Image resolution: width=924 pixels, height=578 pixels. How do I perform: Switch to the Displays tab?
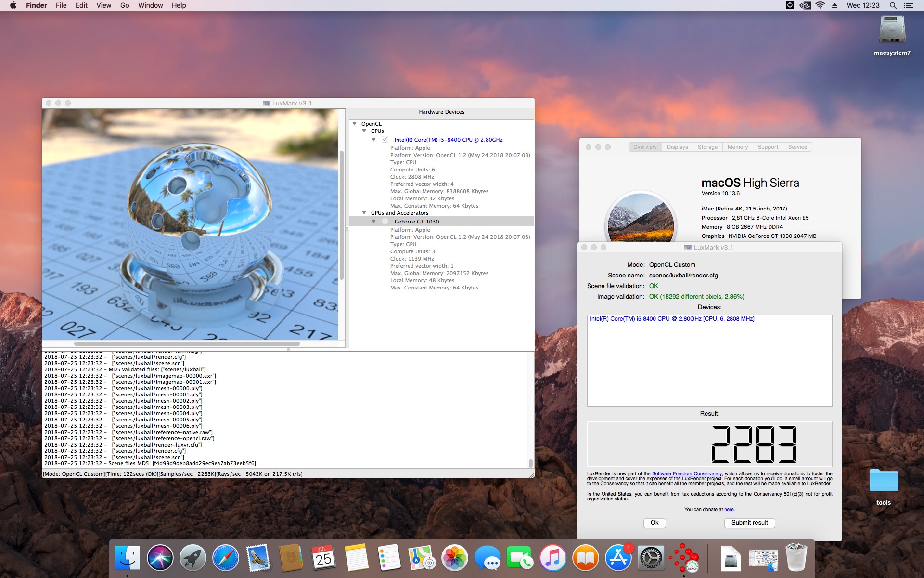pyautogui.click(x=677, y=147)
